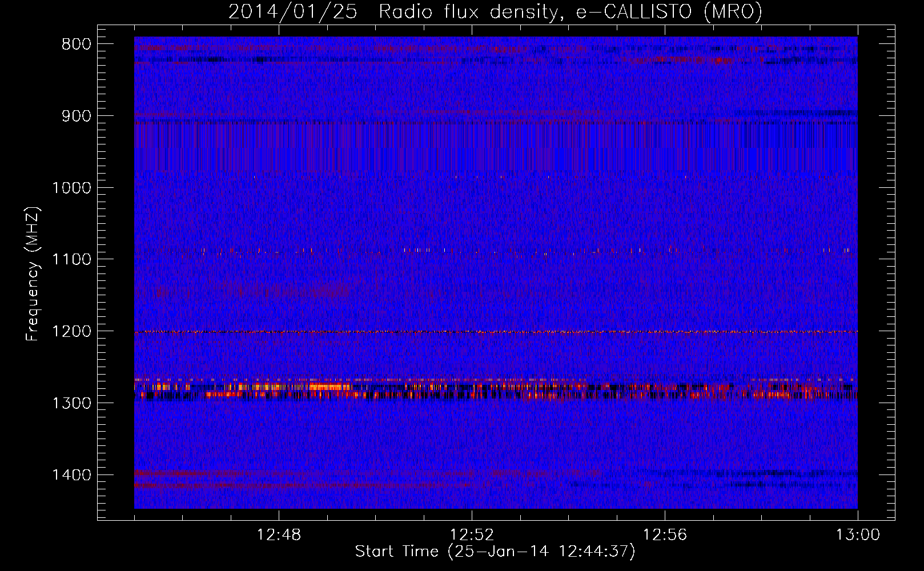Click the 1400 frequency axis label
This screenshot has width=924, height=571.
click(72, 475)
